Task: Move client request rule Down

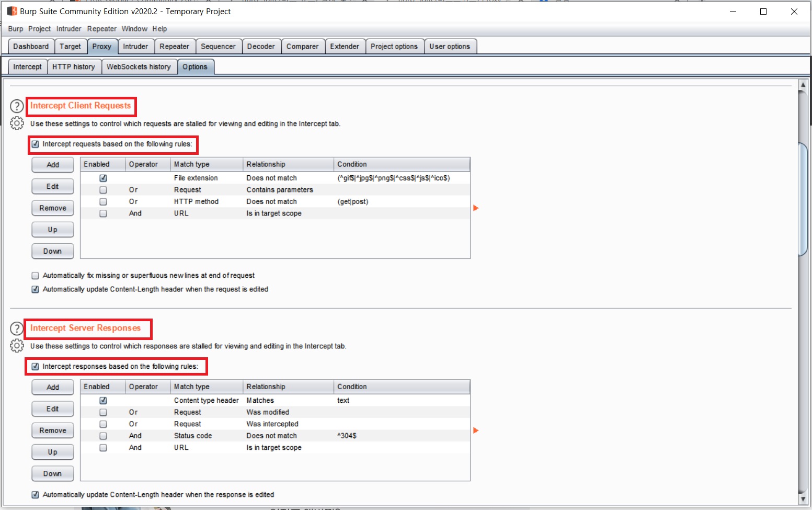Action: point(53,251)
